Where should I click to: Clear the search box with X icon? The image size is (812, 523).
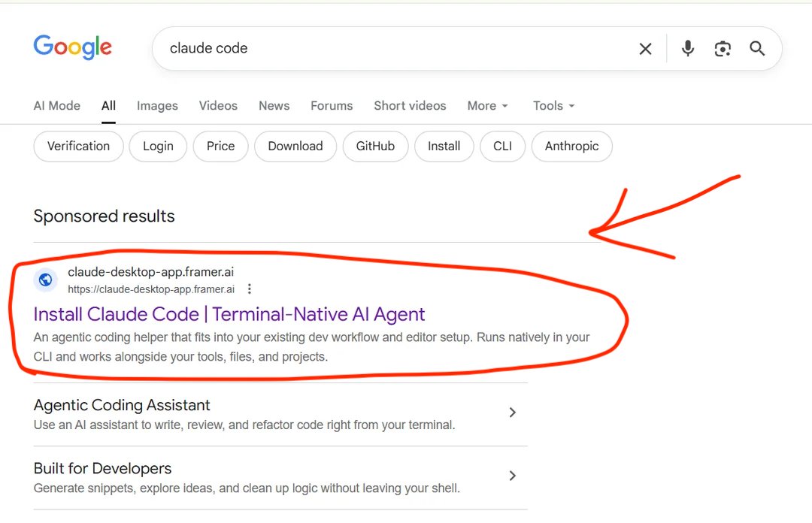[645, 49]
